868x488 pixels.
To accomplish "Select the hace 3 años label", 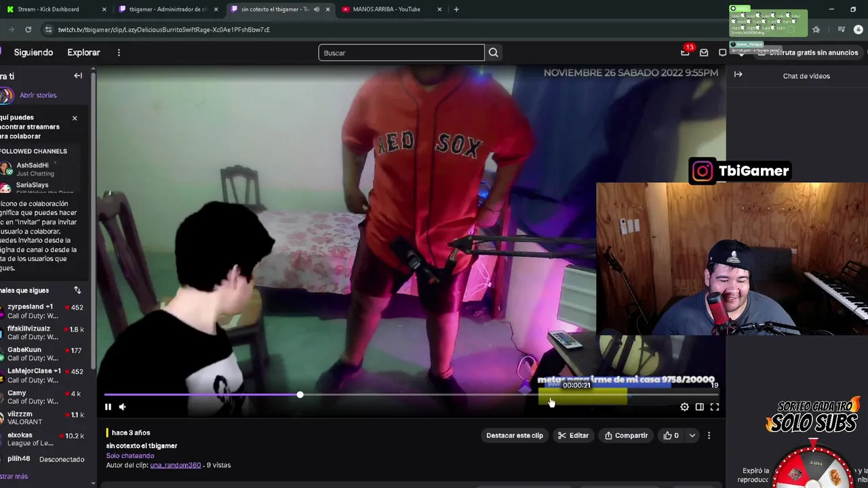I will tap(131, 432).
